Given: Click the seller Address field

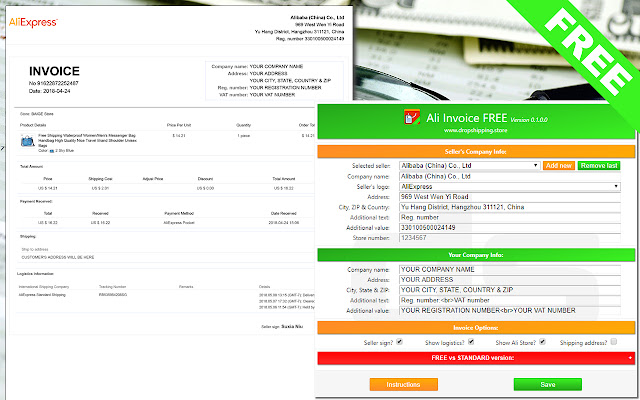Looking at the screenshot, I should [x=509, y=197].
